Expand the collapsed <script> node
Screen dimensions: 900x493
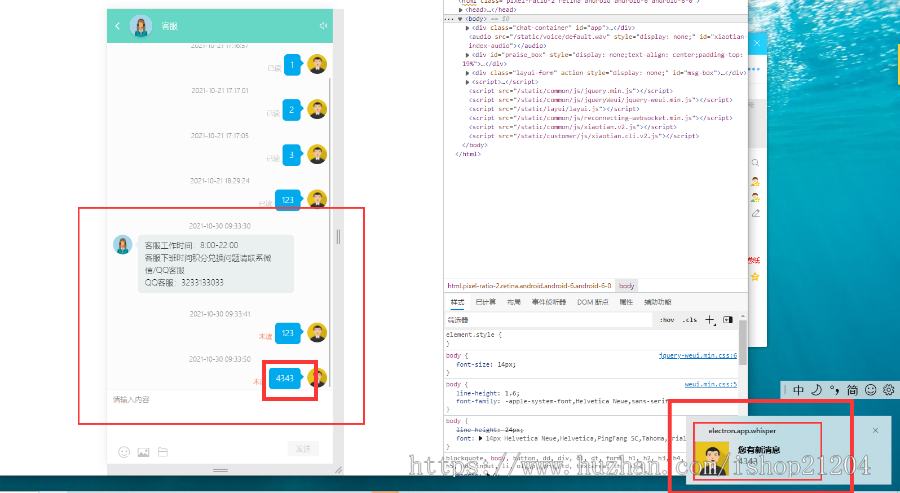coord(468,82)
